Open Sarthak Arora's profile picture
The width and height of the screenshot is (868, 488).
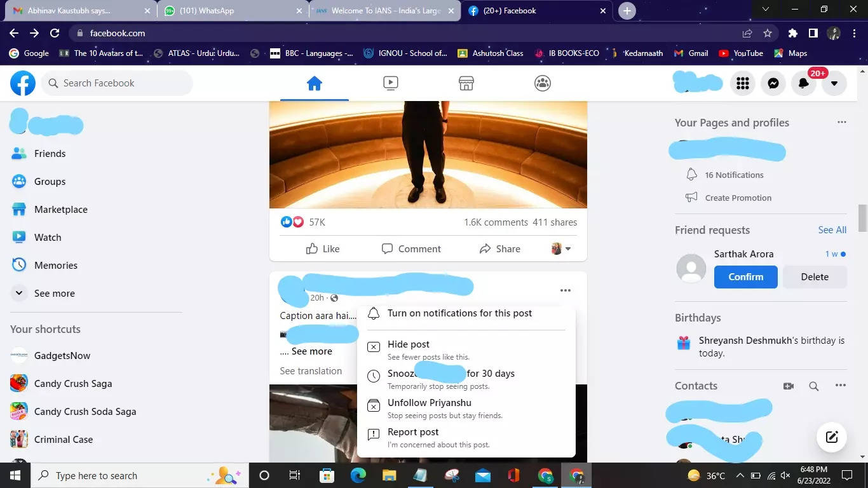pyautogui.click(x=691, y=268)
